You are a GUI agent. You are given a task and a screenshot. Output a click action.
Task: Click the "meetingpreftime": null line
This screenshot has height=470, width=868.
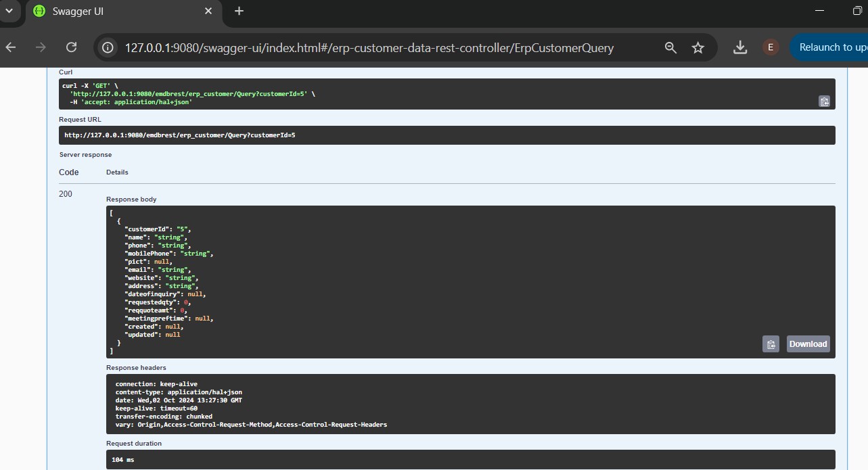tap(169, 319)
